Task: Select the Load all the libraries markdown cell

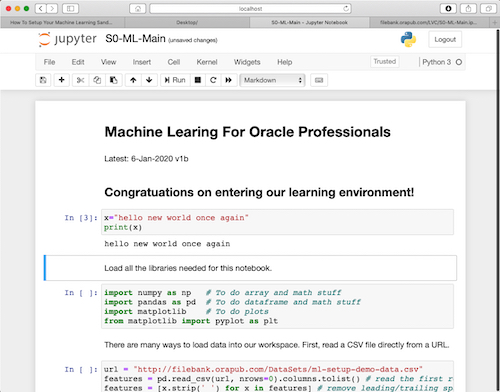Action: click(x=250, y=268)
